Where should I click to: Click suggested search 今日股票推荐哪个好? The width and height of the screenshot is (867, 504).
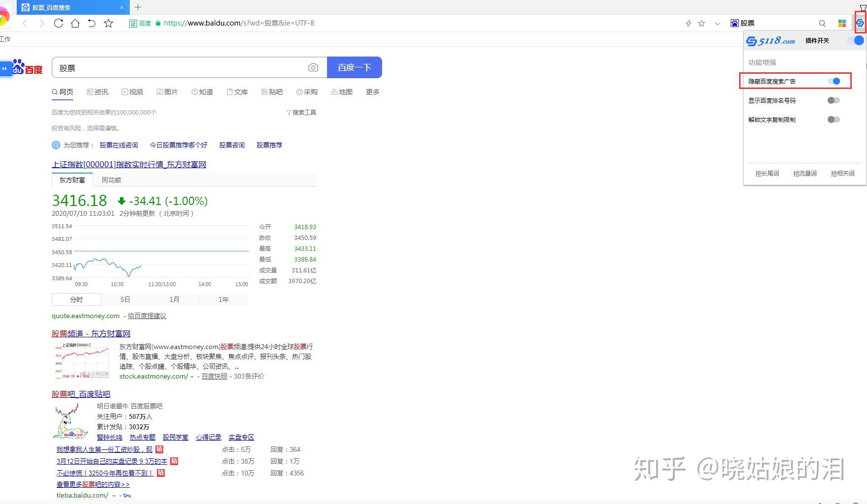pyautogui.click(x=179, y=145)
